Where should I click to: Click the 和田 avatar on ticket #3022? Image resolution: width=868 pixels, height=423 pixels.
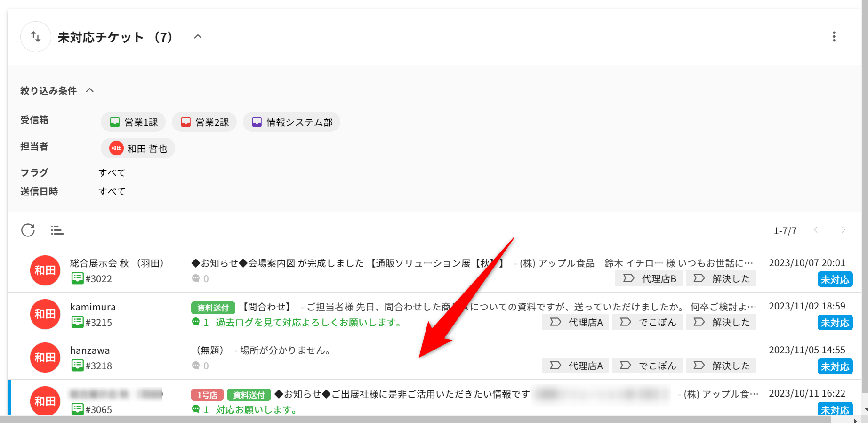click(x=45, y=270)
